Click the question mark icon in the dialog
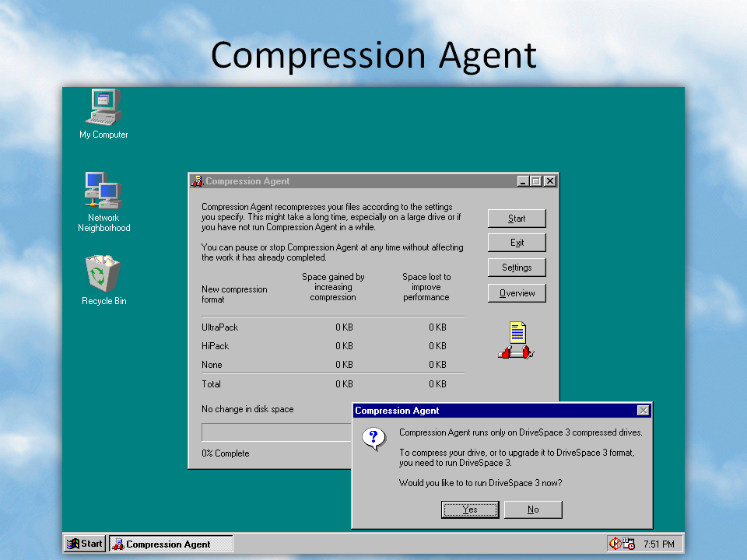The image size is (747, 560). 374,439
